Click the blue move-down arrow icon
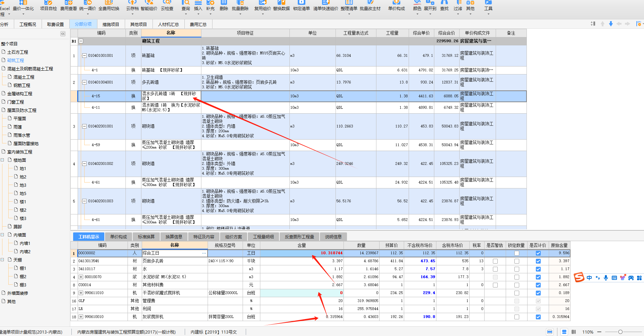This screenshot has height=336, width=644. (611, 24)
